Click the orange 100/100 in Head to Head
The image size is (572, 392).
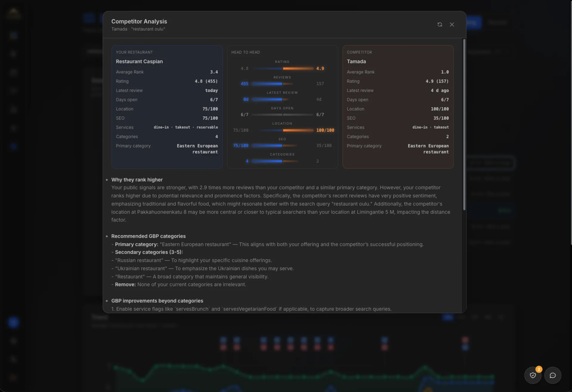tap(325, 130)
